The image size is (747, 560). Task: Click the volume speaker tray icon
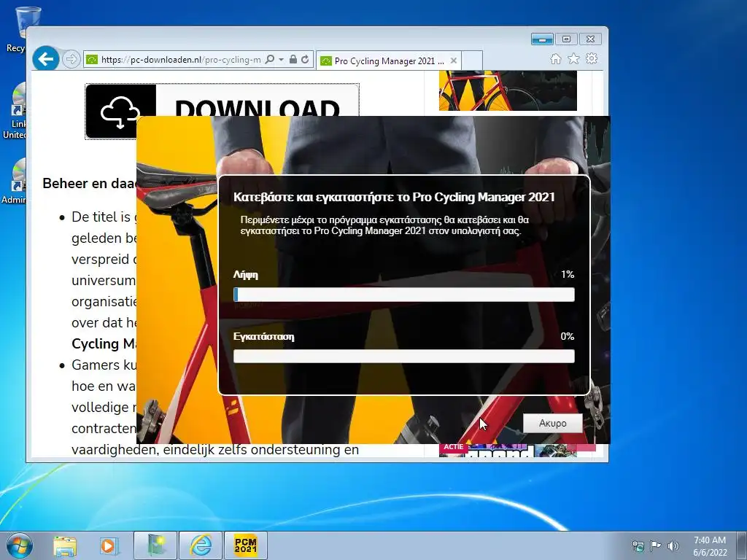[x=673, y=546]
